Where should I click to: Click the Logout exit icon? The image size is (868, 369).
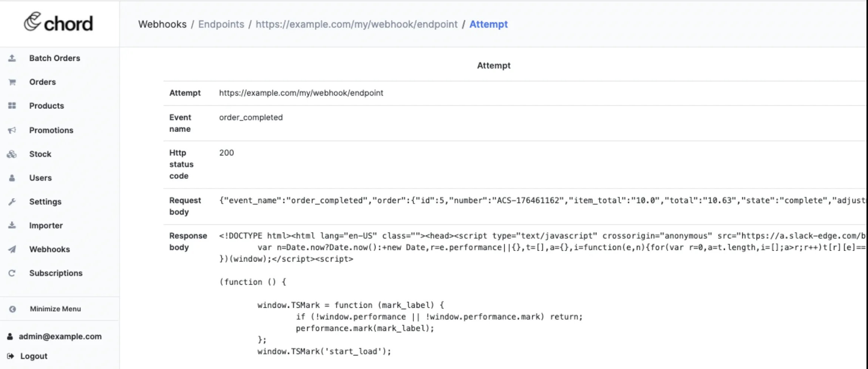coord(11,356)
